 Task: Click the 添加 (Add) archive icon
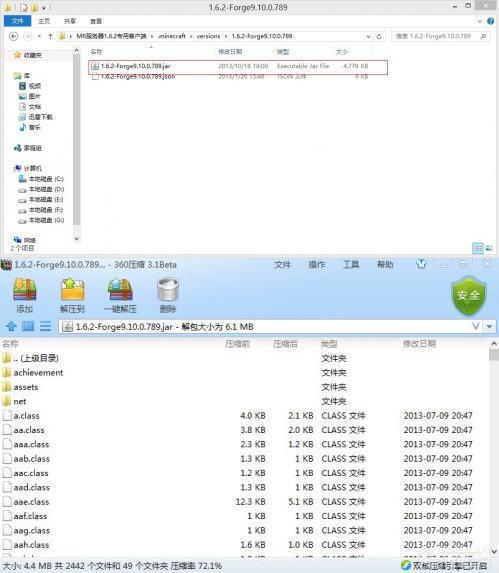pos(24,295)
